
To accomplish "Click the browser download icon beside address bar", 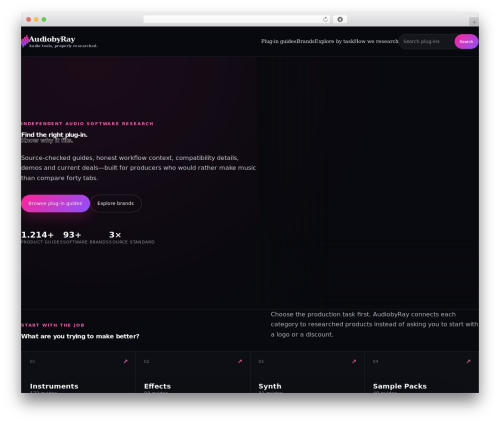I will tap(340, 19).
